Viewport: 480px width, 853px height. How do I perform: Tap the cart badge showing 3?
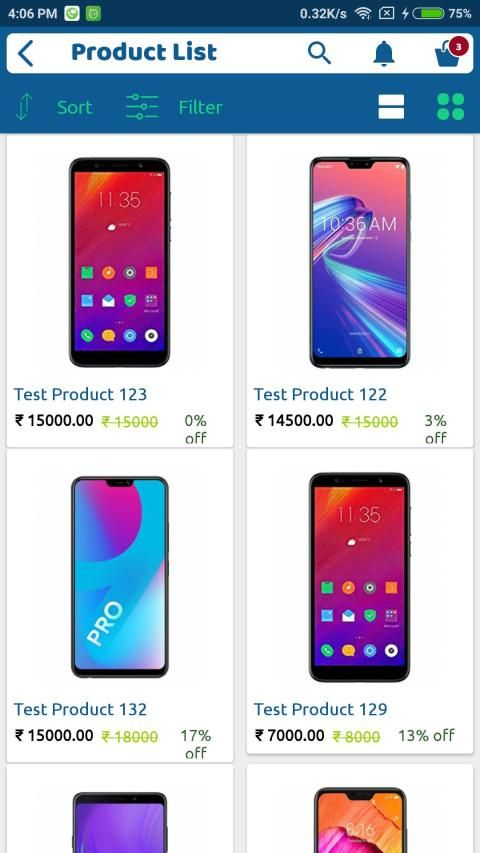click(x=458, y=47)
